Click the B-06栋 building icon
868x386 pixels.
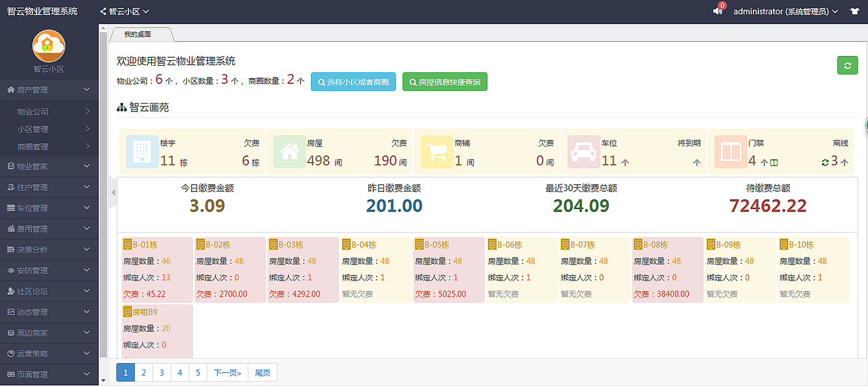click(492, 244)
